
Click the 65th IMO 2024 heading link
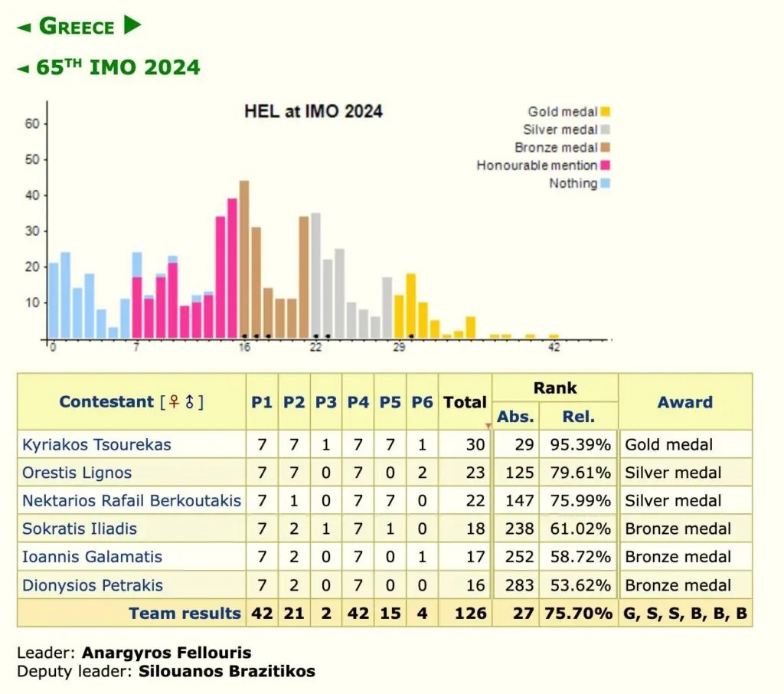click(x=118, y=67)
